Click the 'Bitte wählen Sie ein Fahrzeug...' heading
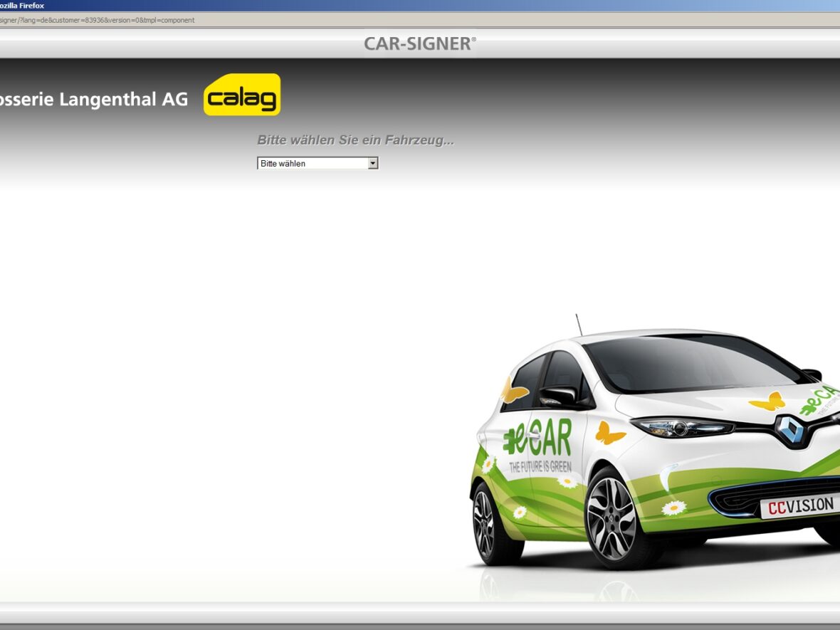Viewport: 840px width, 630px height. pos(355,140)
